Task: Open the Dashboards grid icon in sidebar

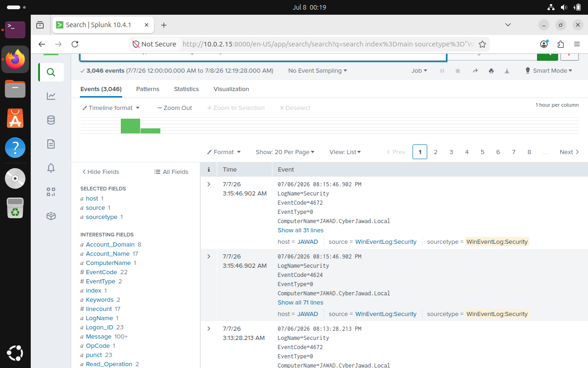Action: [x=51, y=192]
